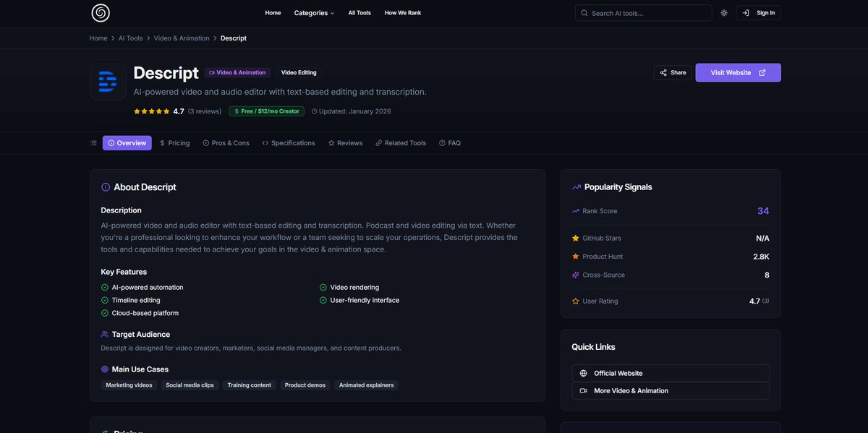Click the Descript app logo thumbnail
This screenshot has width=868, height=433.
point(107,81)
